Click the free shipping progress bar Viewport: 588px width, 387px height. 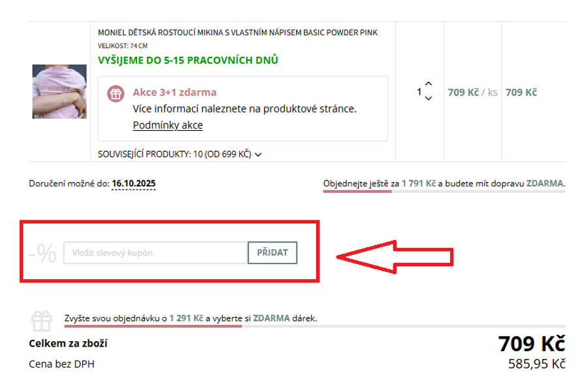(x=444, y=192)
